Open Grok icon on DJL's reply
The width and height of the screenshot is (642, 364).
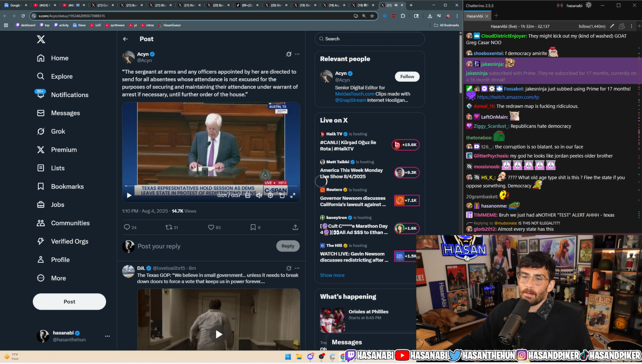pyautogui.click(x=289, y=268)
